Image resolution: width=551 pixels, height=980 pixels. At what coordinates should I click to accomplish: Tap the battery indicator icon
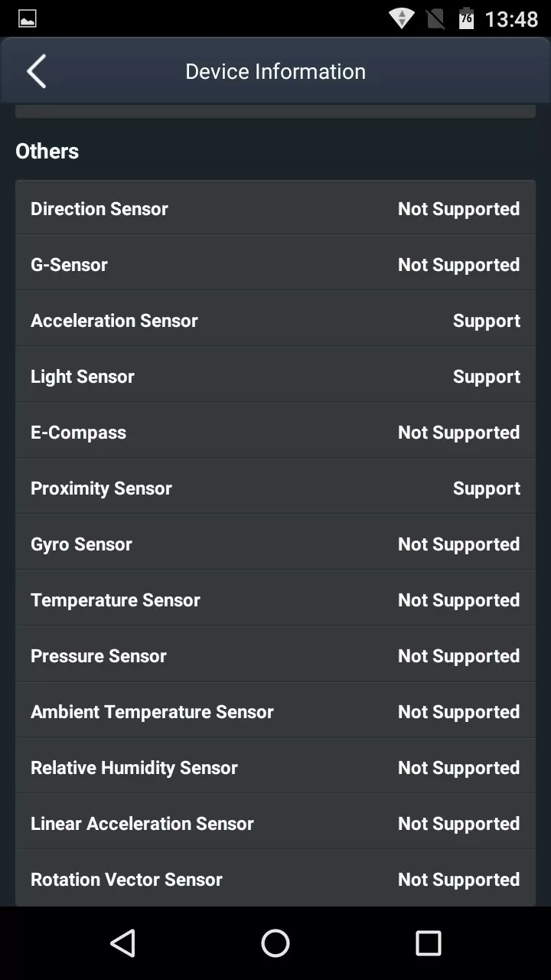[466, 18]
